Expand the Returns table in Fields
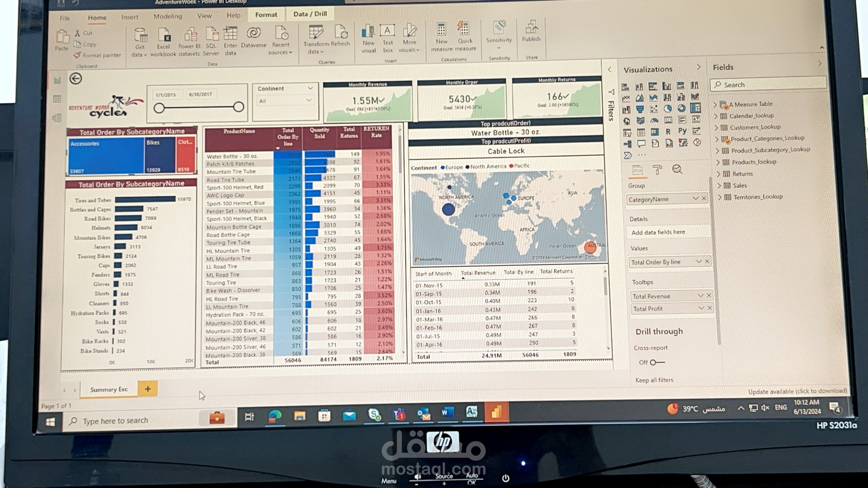This screenshot has width=868, height=488. pyautogui.click(x=718, y=174)
